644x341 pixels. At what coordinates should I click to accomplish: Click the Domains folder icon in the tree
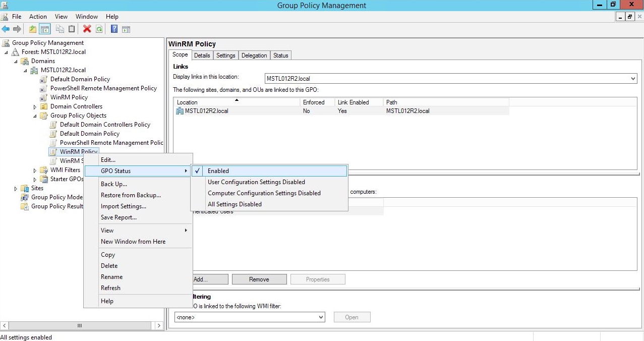click(x=25, y=61)
